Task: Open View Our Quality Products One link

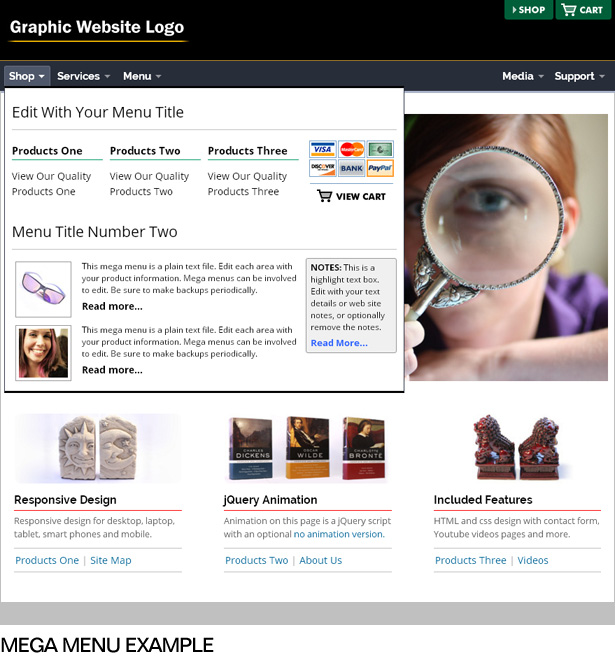Action: click(51, 184)
